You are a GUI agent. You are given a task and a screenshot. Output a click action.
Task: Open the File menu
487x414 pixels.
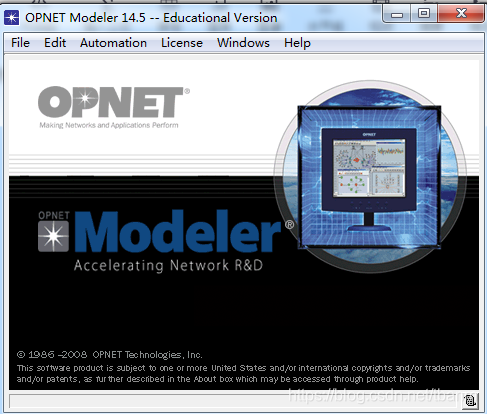[x=20, y=43]
